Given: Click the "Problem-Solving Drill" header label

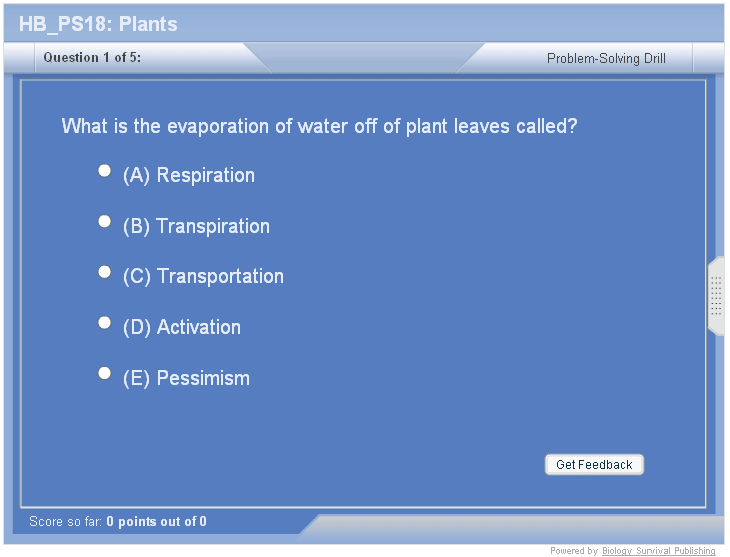Looking at the screenshot, I should tap(606, 59).
